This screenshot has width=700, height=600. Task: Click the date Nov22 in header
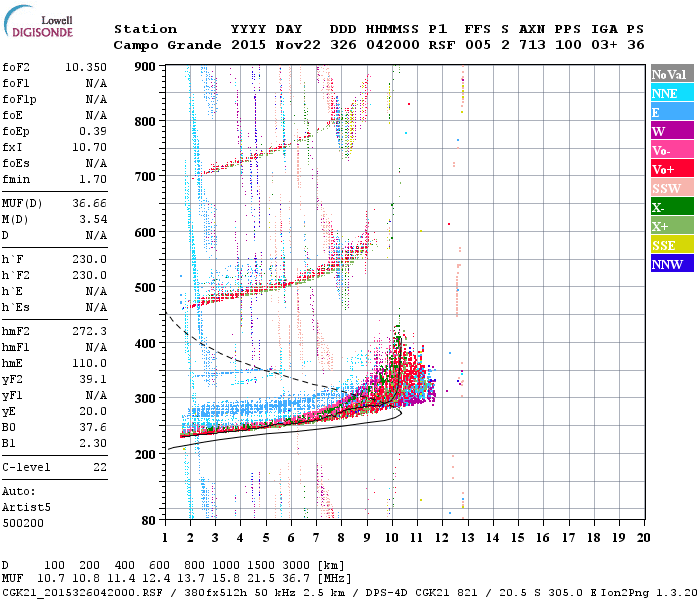tap(298, 45)
